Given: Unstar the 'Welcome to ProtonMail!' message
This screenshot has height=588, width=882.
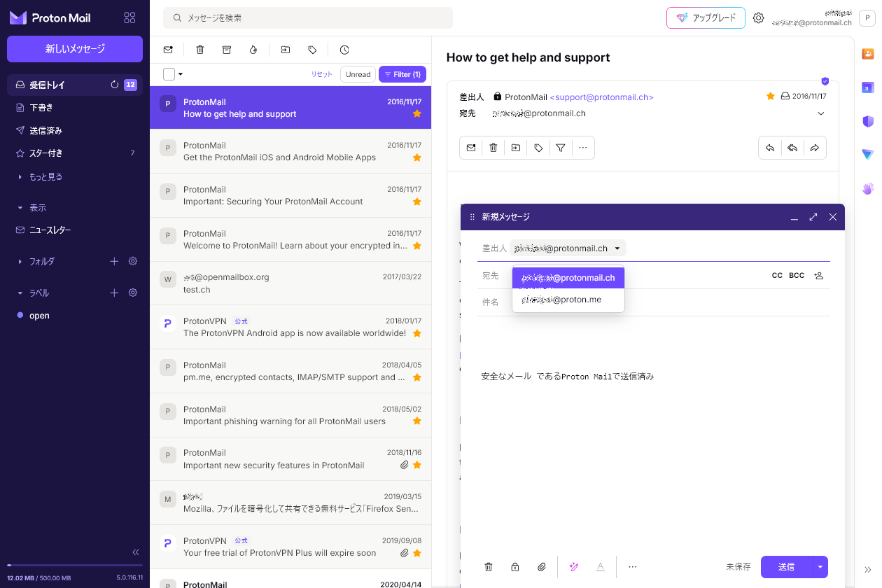Looking at the screenshot, I should pos(417,246).
